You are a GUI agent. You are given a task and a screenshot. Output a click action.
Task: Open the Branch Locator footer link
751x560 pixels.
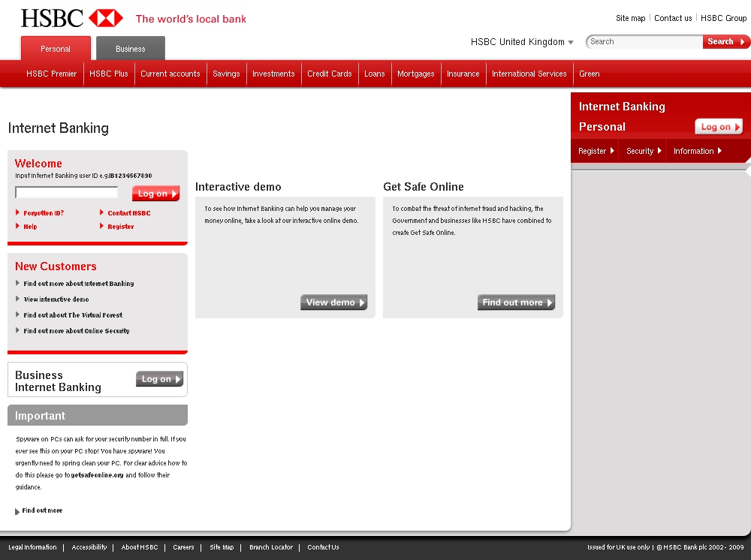(x=271, y=547)
